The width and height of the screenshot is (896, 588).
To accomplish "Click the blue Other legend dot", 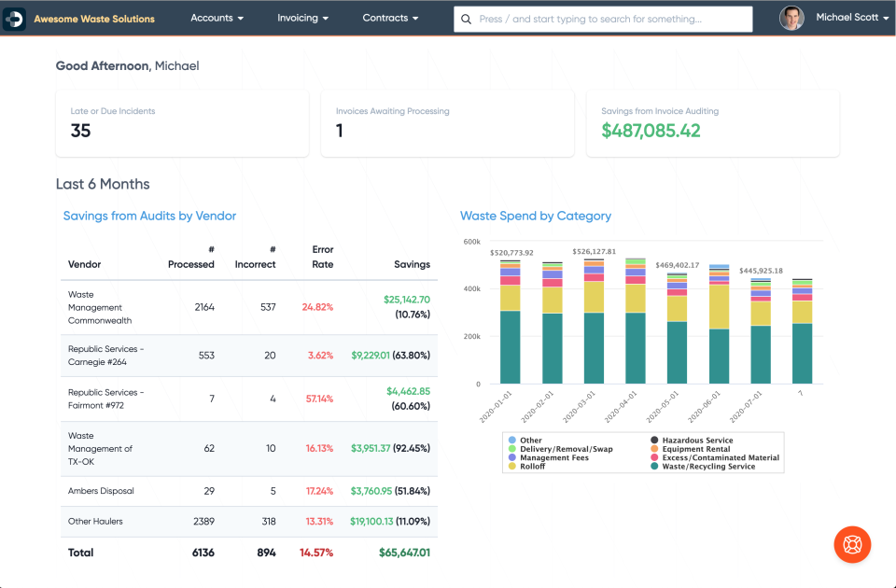I will [512, 439].
